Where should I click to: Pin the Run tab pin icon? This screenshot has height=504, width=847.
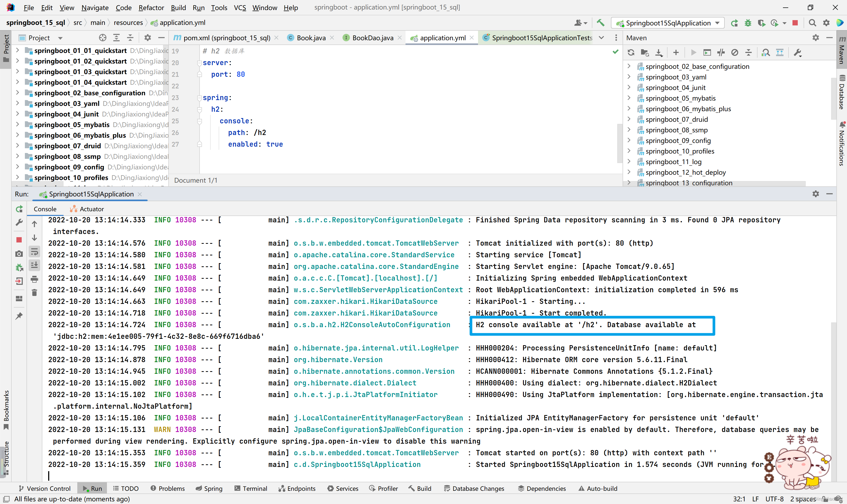coord(19,316)
